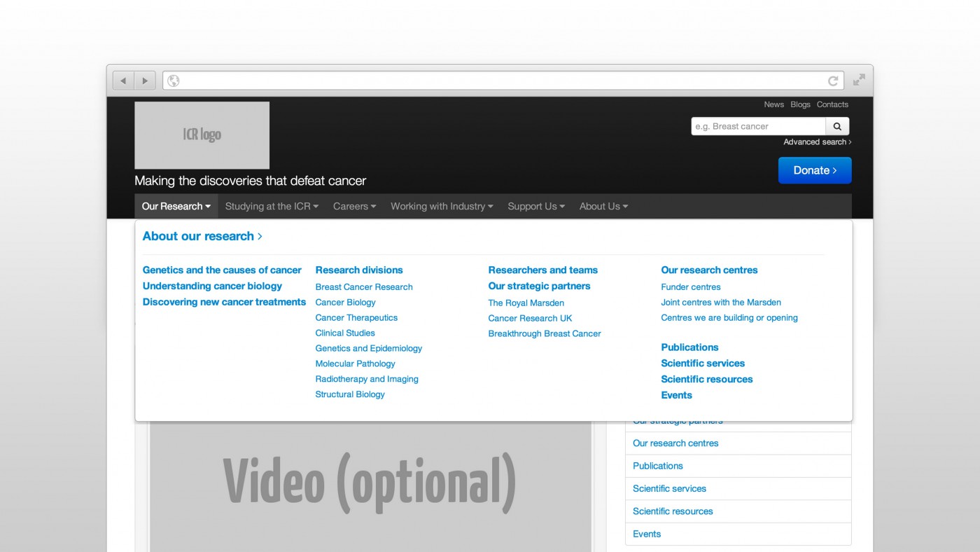Open Our strategic partners in dropdown
The height and width of the screenshot is (552, 980).
pos(539,286)
